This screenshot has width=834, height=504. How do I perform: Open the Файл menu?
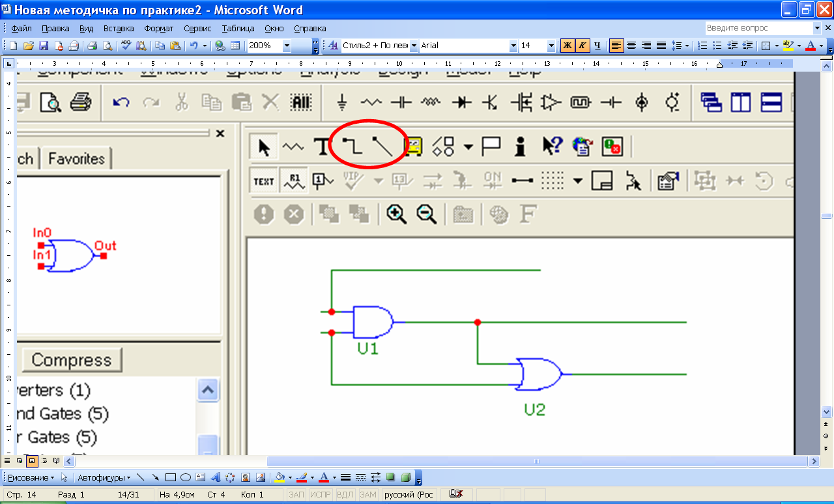[22, 29]
